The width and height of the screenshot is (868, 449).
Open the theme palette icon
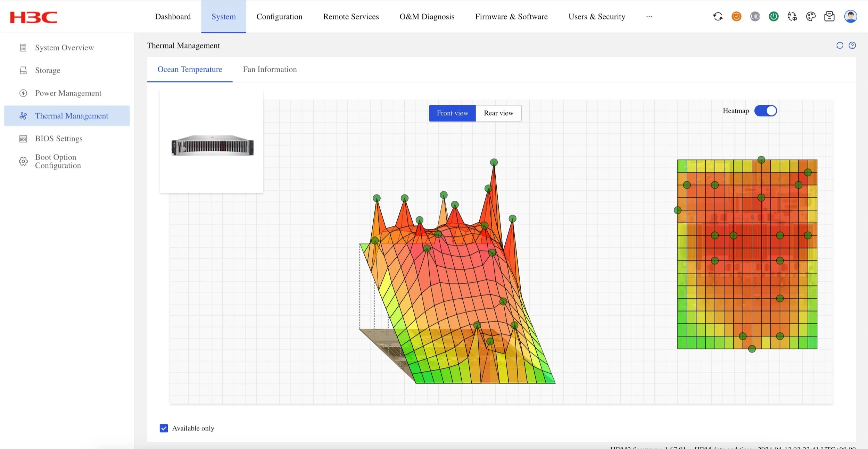pos(811,16)
